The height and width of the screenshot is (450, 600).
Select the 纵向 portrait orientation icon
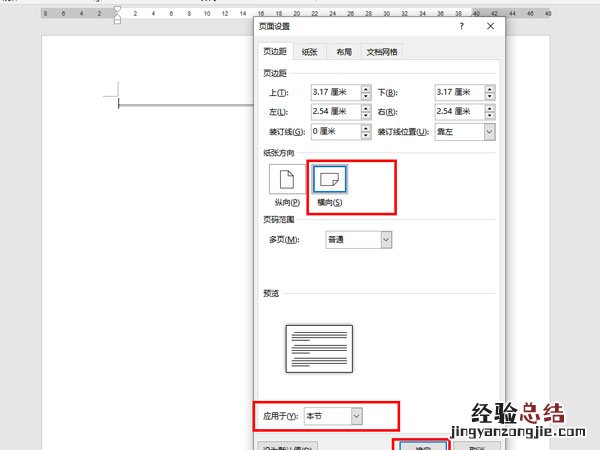pos(285,181)
